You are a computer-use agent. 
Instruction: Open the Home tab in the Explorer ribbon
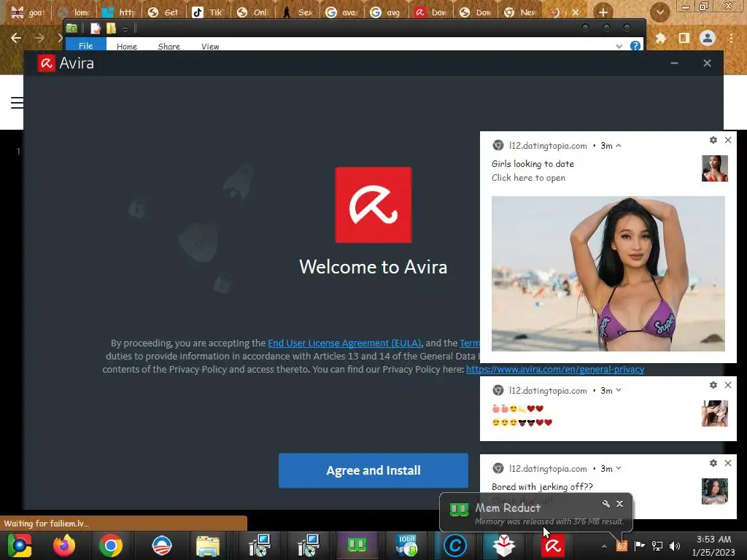tap(127, 46)
